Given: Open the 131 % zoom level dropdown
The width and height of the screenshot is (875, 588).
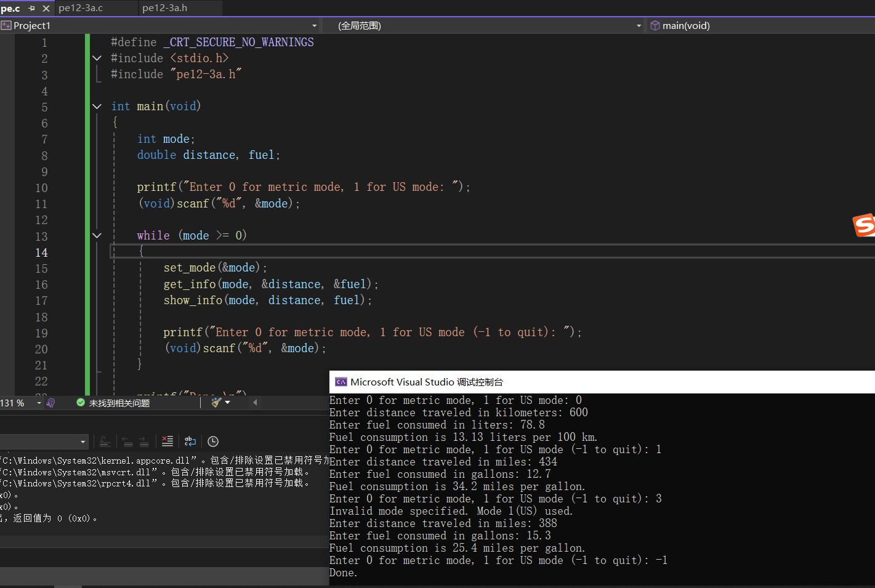Looking at the screenshot, I should 39,403.
